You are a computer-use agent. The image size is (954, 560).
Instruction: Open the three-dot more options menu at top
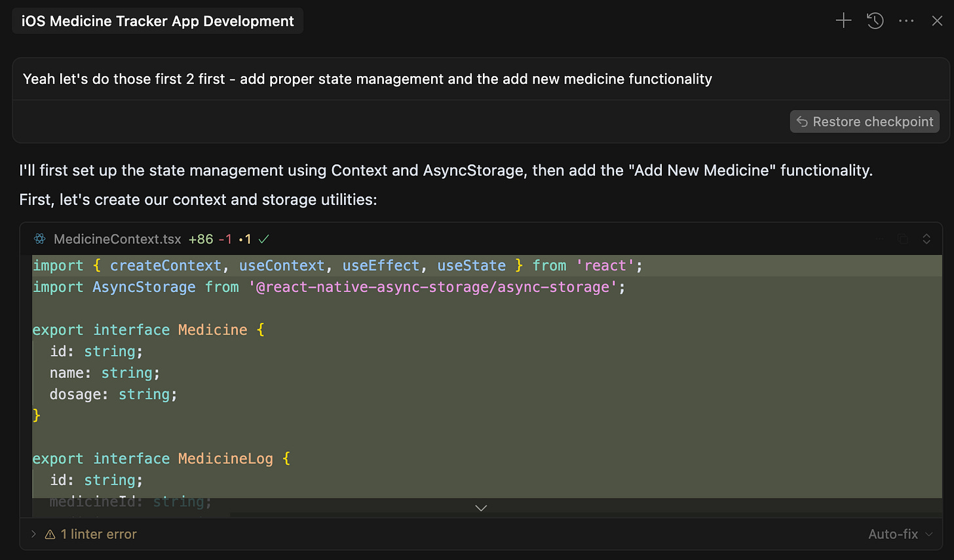pyautogui.click(x=906, y=21)
